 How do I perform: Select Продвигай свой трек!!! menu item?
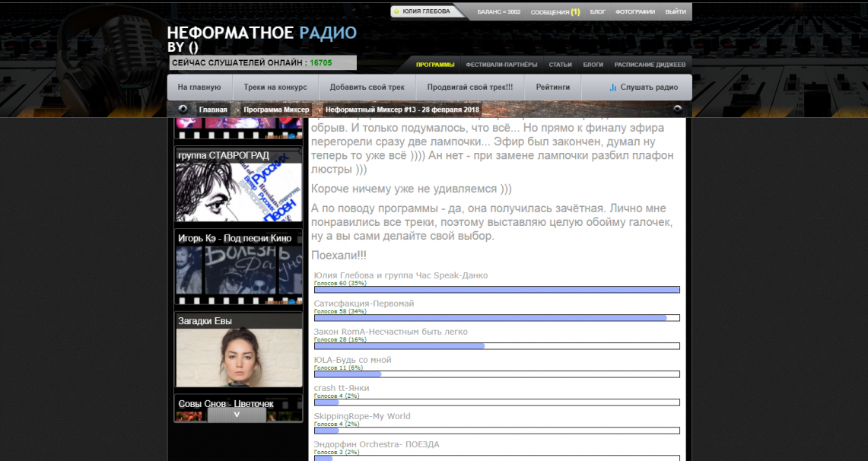(470, 87)
